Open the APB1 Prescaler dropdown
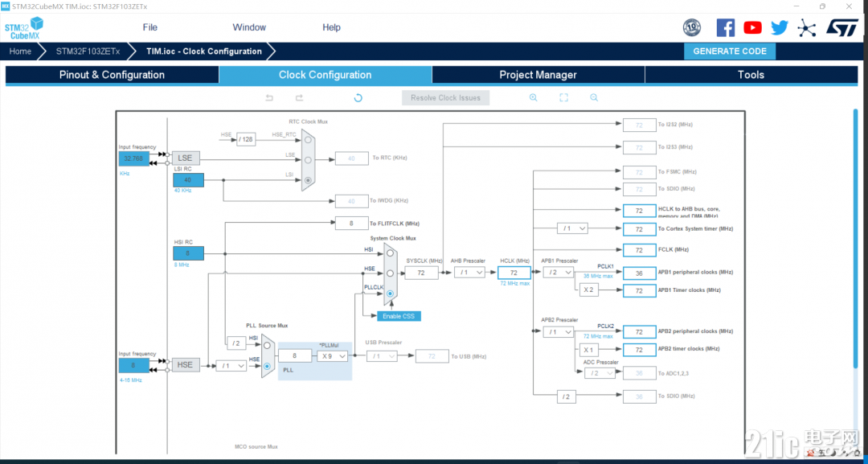 tap(558, 273)
